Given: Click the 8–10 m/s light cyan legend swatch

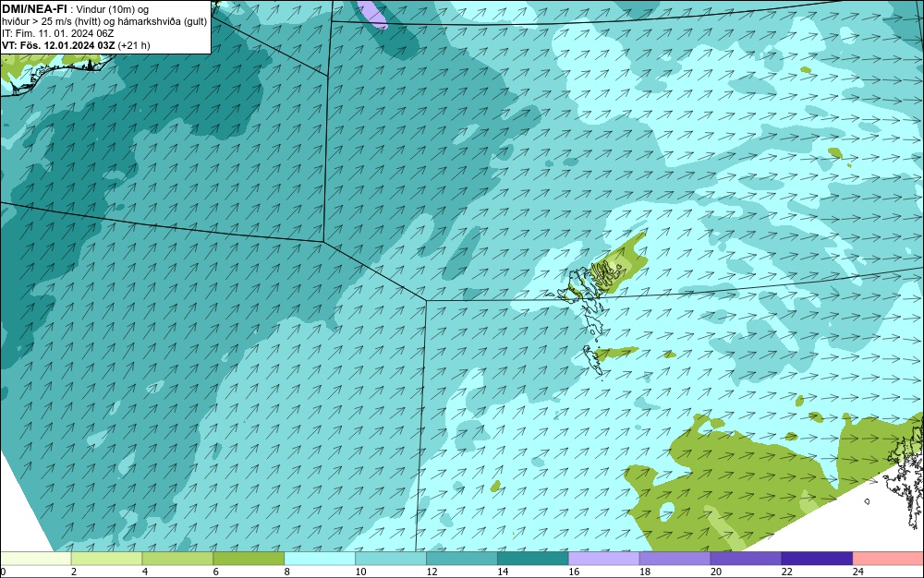Looking at the screenshot, I should [x=320, y=559].
